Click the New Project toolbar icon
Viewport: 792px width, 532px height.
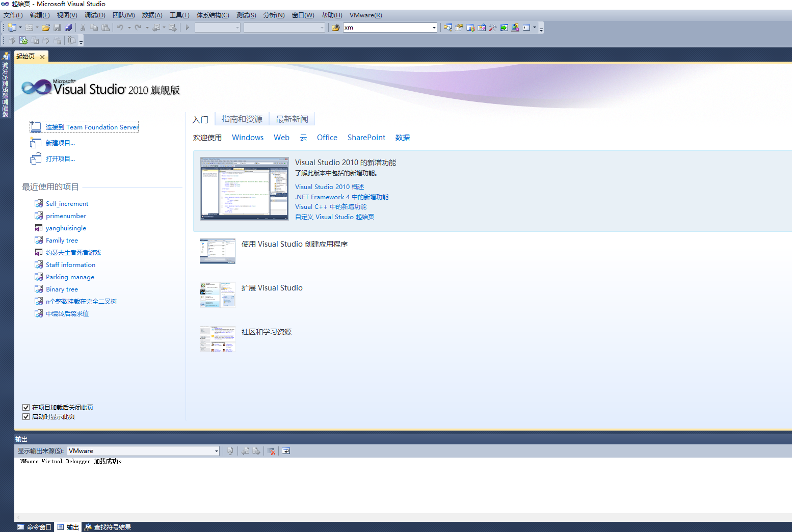tap(12, 28)
